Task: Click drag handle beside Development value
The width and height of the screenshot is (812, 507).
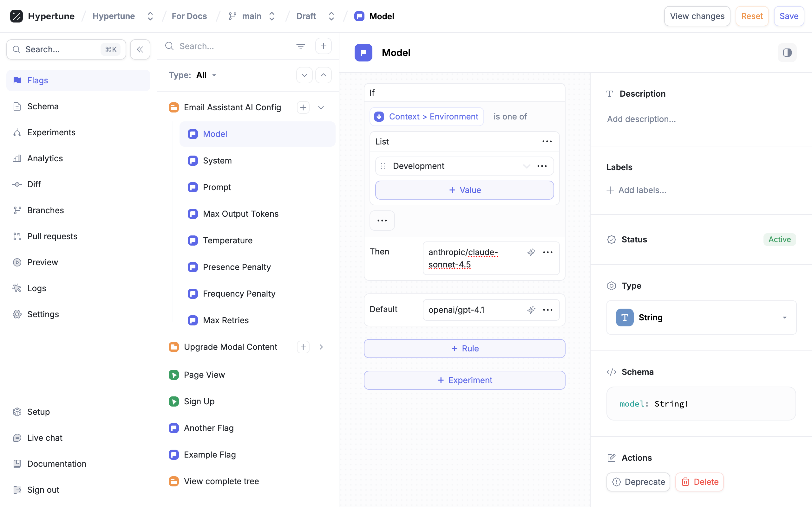Action: point(383,166)
